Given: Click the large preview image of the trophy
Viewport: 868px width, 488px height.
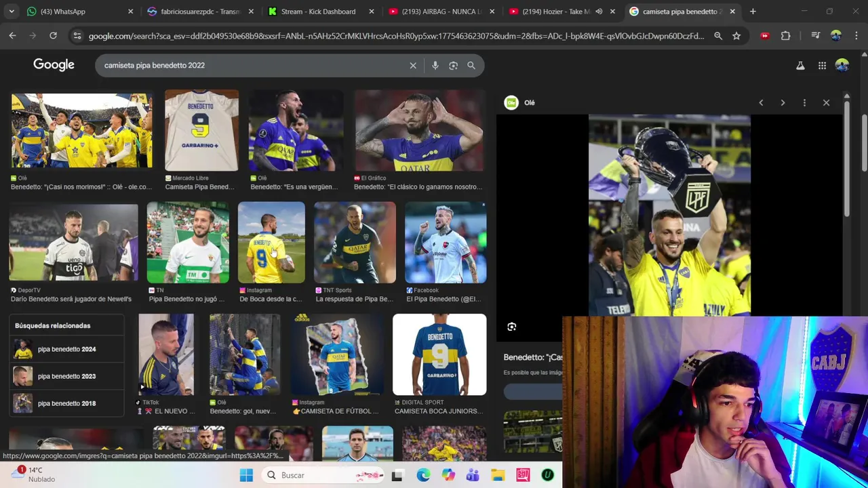Looking at the screenshot, I should (x=669, y=215).
